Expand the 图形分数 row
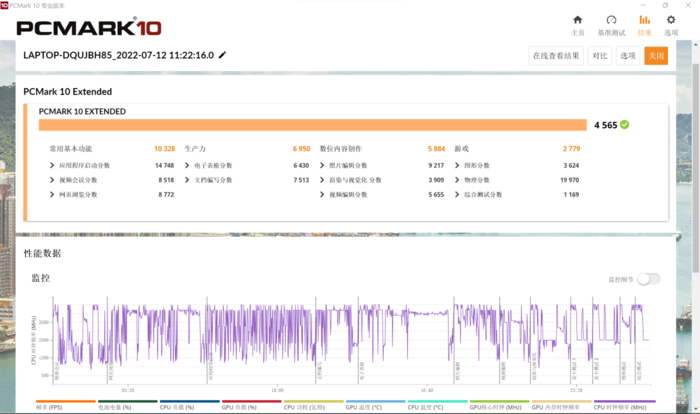This screenshot has width=700, height=414. point(457,165)
